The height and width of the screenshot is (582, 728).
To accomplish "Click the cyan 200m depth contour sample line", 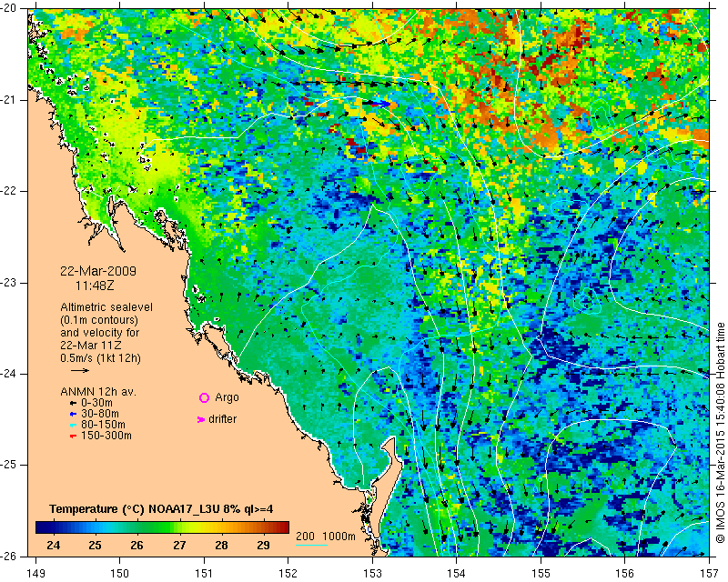I will pos(311,545).
